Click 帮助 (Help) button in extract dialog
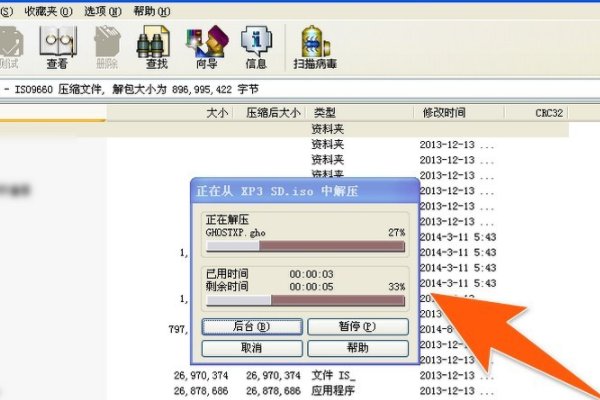 point(358,348)
